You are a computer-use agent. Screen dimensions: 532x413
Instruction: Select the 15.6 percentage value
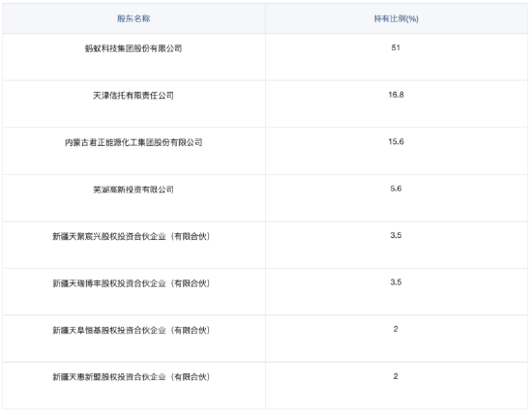tap(396, 141)
